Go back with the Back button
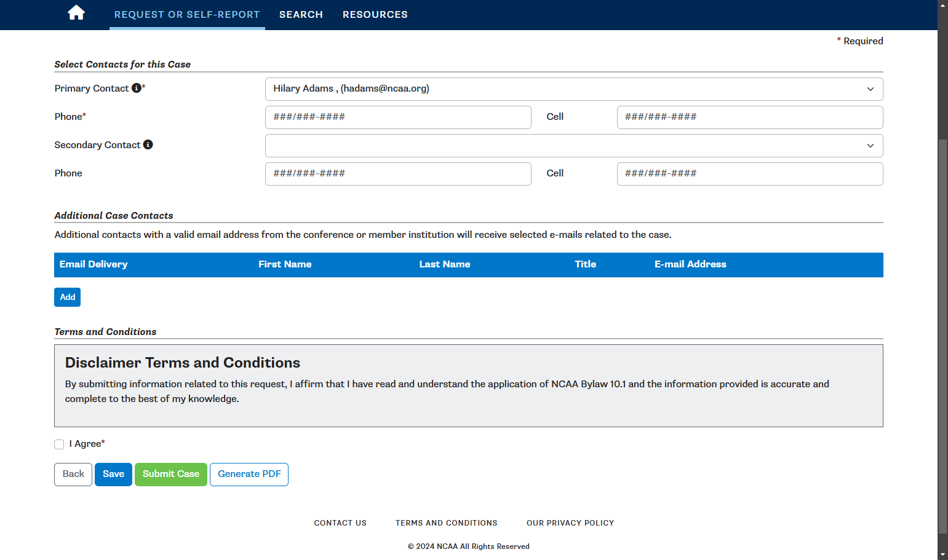The width and height of the screenshot is (948, 560). tap(73, 475)
